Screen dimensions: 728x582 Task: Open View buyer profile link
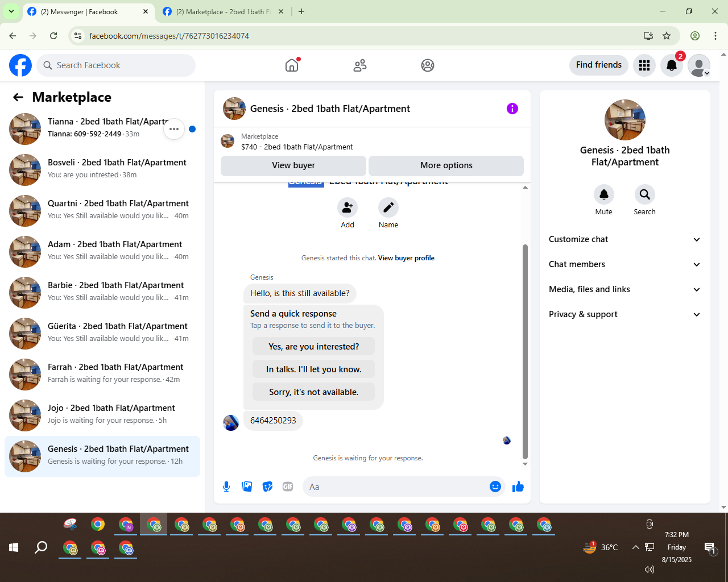pos(406,258)
